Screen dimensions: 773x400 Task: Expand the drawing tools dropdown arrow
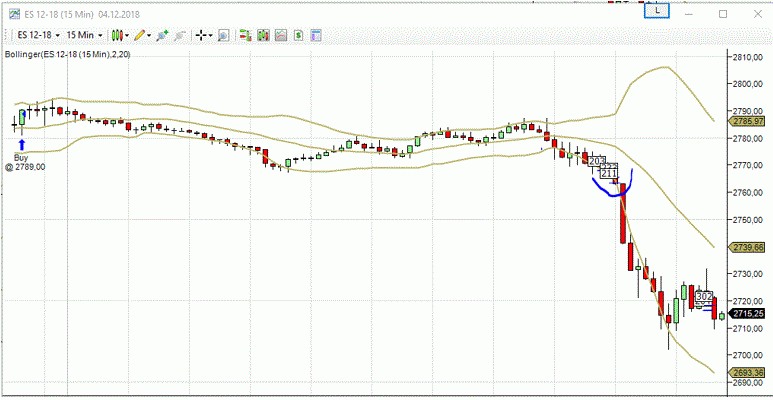coord(148,36)
